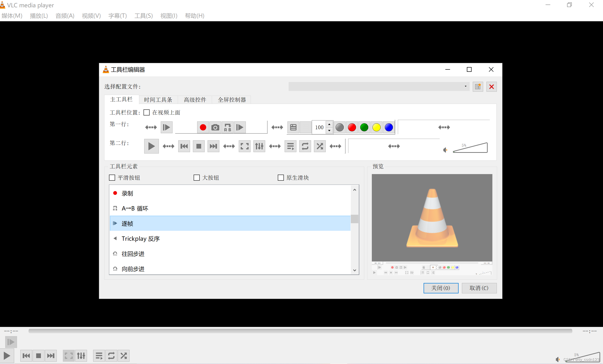Image resolution: width=603 pixels, height=364 pixels.
Task: Click the blue color button in first row
Action: [x=389, y=127]
